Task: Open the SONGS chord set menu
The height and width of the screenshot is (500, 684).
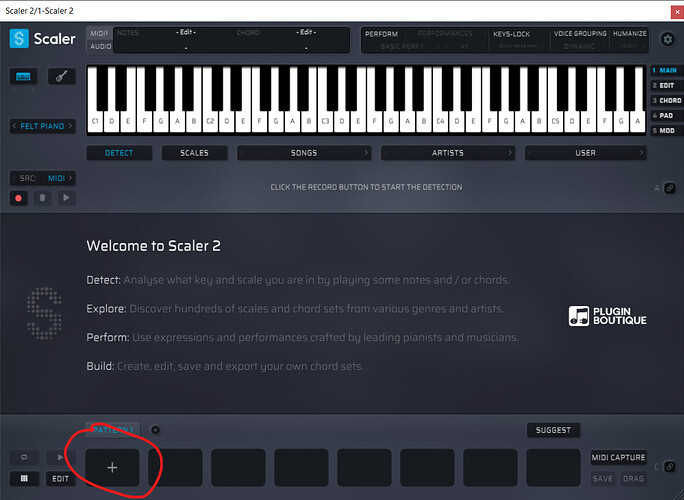Action: tap(304, 153)
